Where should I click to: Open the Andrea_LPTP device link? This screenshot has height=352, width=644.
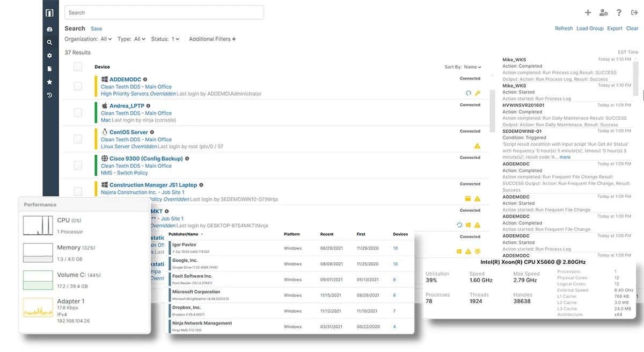click(127, 106)
